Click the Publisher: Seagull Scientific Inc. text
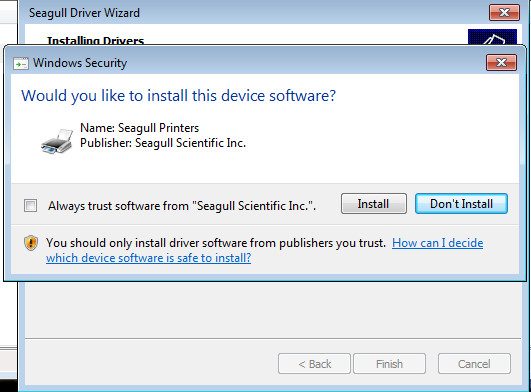The height and width of the screenshot is (392, 531). click(163, 143)
